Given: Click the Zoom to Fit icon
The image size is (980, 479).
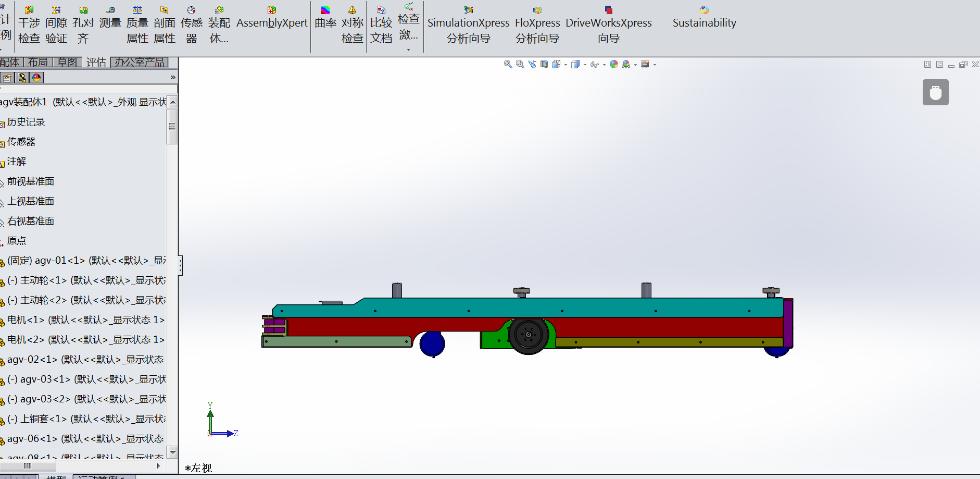Looking at the screenshot, I should tap(508, 64).
